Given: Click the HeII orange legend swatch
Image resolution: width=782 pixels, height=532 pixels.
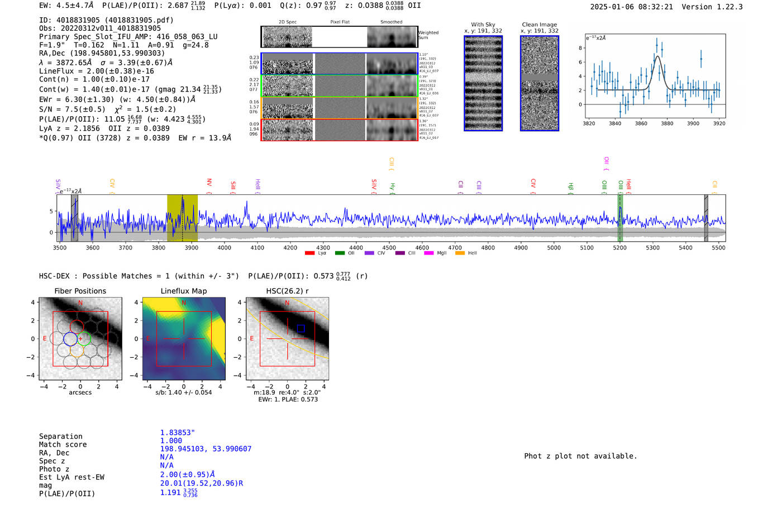Looking at the screenshot, I should pos(460,253).
